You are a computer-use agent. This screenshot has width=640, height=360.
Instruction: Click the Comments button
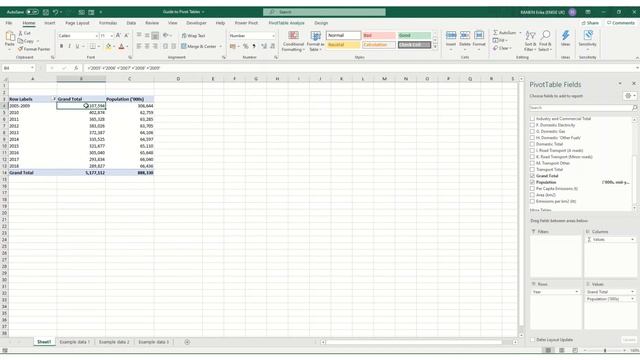pyautogui.click(x=621, y=23)
